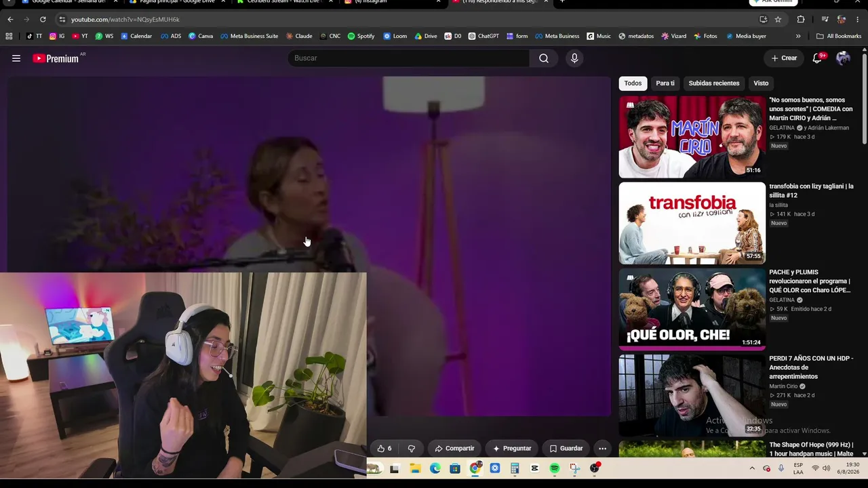Screen dimensions: 868x488
Task: Open the YouTube account avatar menu
Action: (x=843, y=58)
